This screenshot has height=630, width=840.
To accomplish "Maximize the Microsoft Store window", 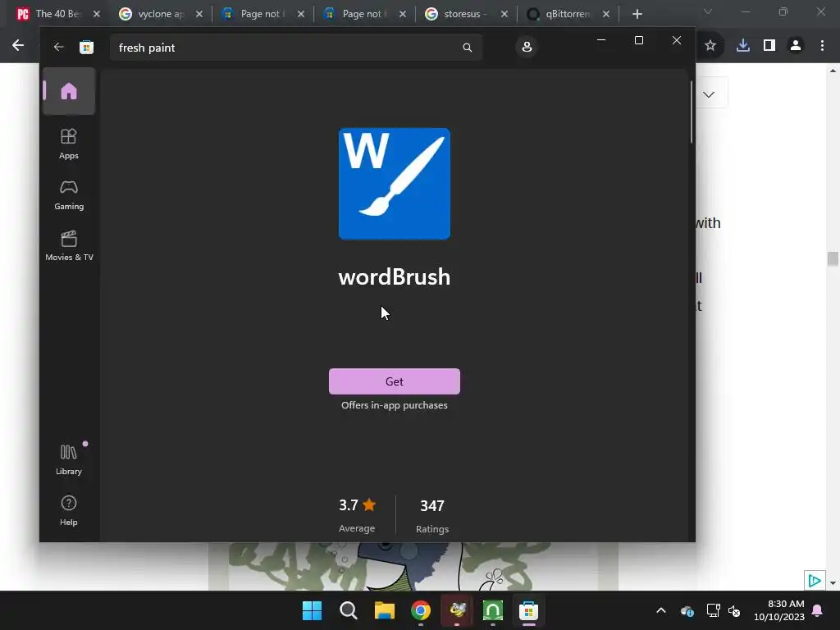I will pyautogui.click(x=638, y=40).
